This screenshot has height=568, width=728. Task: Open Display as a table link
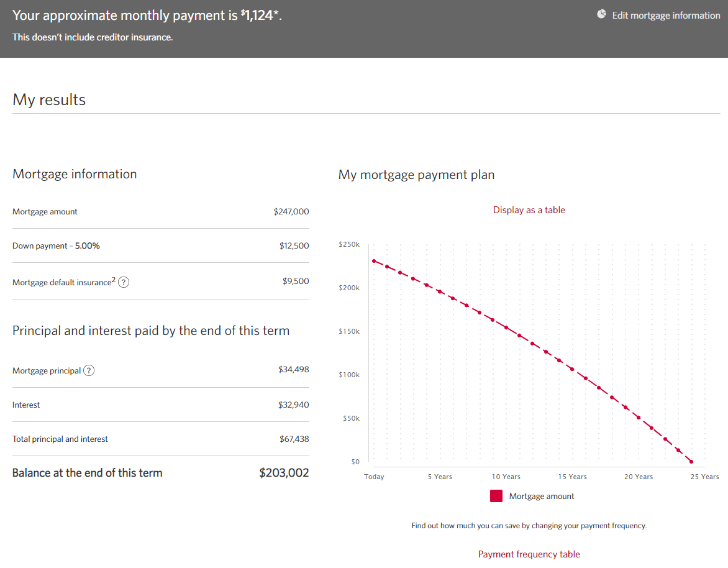click(x=529, y=210)
